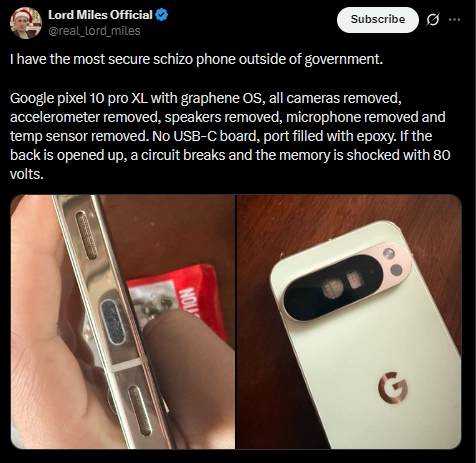Screen dimensions: 476x463
Task: Click the Google G logo in the photo
Action: click(x=393, y=387)
